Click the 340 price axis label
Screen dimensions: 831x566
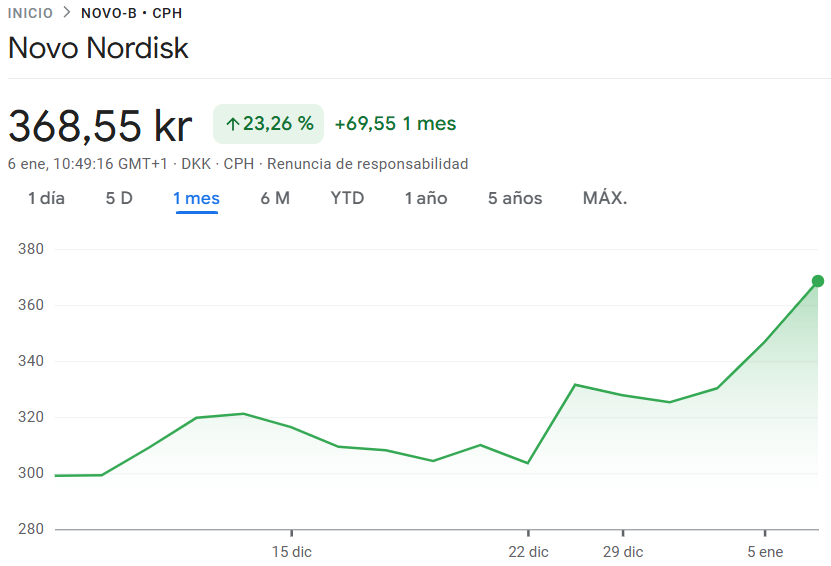[31, 361]
